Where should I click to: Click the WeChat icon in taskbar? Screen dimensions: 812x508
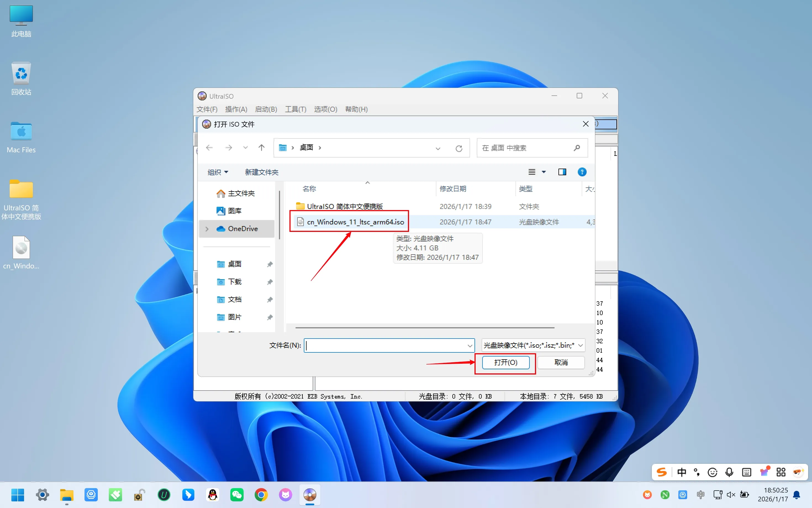pyautogui.click(x=237, y=494)
